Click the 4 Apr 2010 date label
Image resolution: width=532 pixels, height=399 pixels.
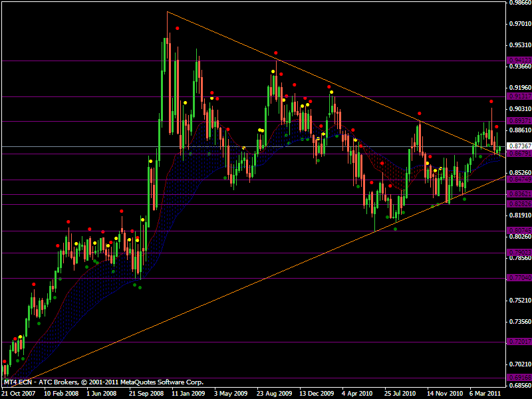(358, 394)
